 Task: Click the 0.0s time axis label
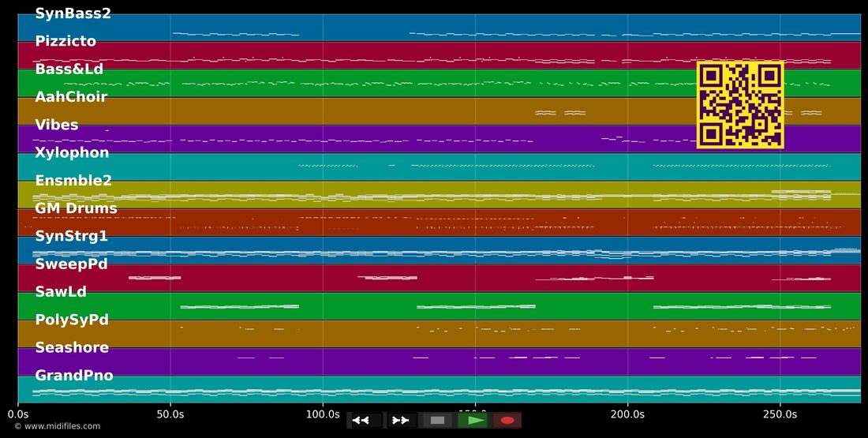18,414
